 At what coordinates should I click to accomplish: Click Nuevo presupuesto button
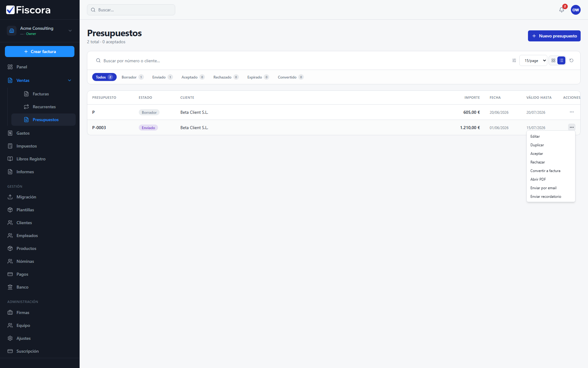(x=554, y=36)
